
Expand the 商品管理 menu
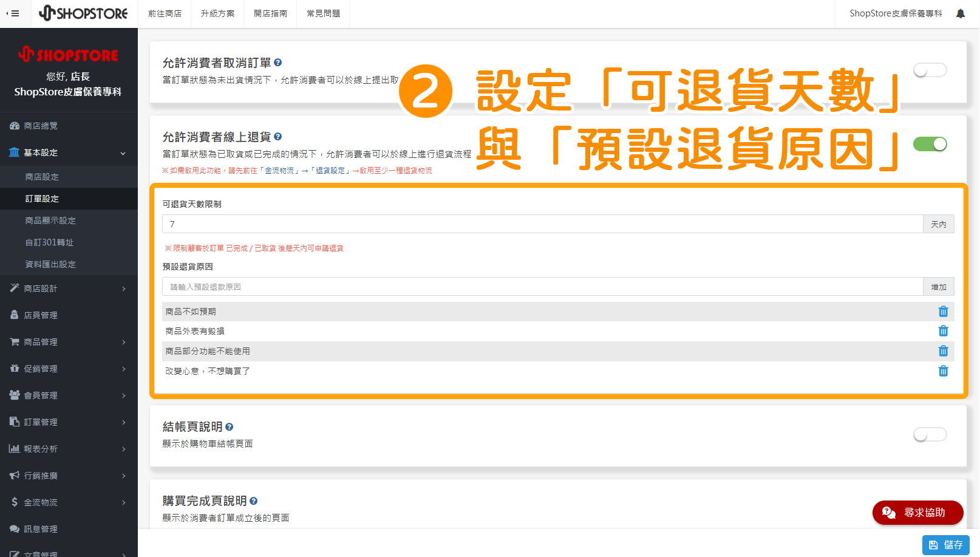[x=41, y=341]
